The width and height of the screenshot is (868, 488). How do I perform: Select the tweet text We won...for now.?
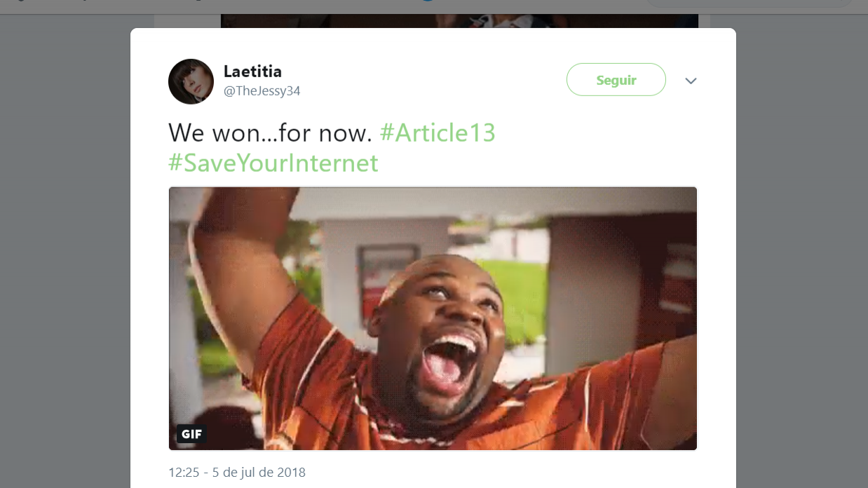click(271, 133)
